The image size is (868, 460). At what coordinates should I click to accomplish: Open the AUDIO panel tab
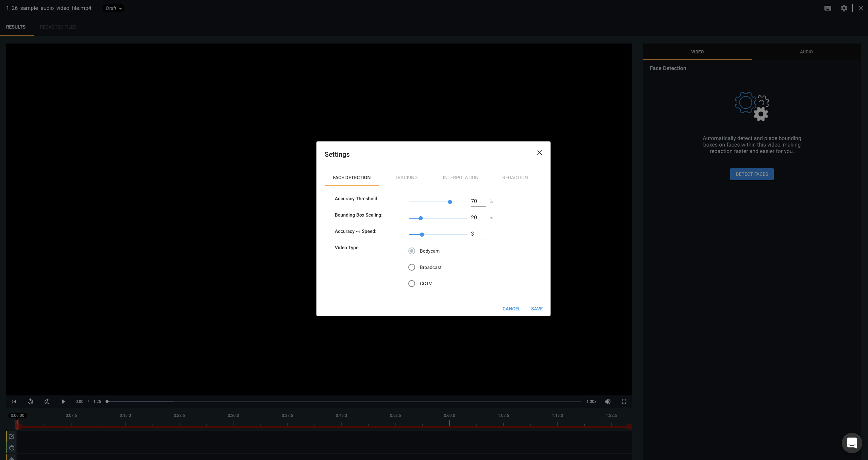point(806,52)
